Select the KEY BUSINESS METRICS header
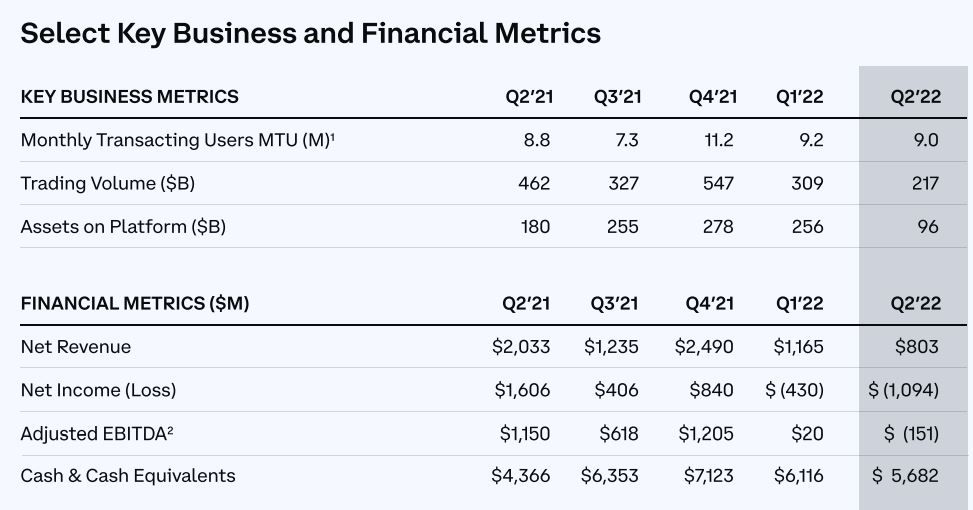 tap(130, 97)
